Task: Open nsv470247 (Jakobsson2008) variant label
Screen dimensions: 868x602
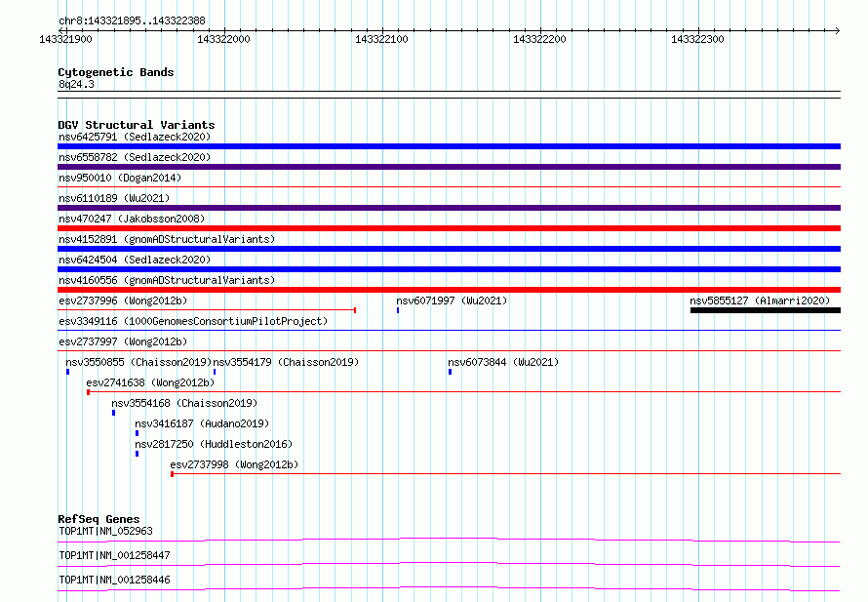Action: point(132,219)
